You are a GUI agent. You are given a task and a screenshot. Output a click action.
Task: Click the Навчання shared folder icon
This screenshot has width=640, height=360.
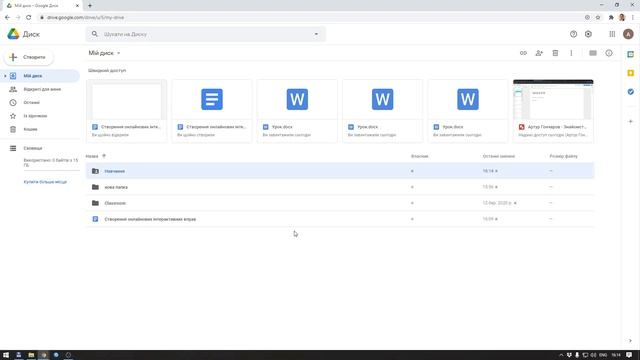pos(95,171)
